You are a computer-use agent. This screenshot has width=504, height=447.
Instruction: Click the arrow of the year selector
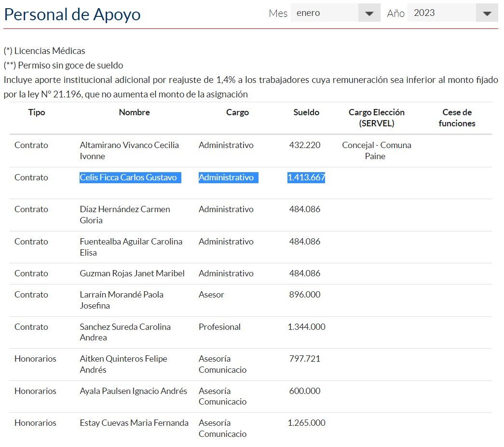pyautogui.click(x=487, y=14)
